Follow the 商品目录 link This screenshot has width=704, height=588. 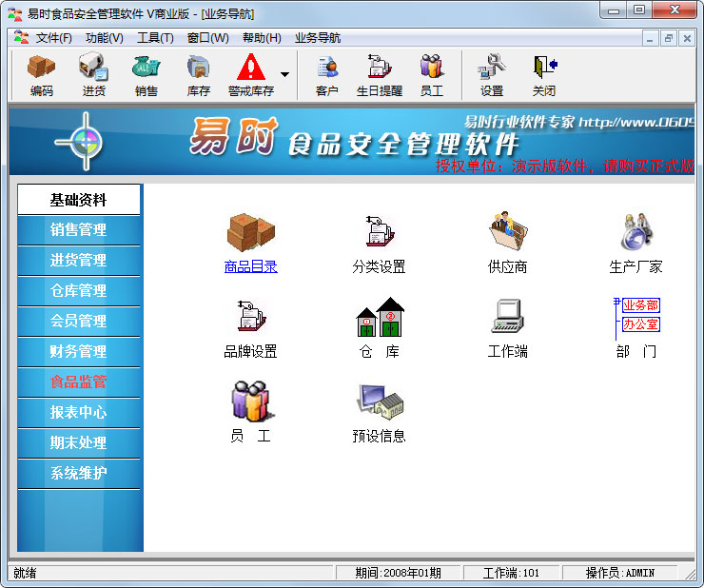pos(250,266)
